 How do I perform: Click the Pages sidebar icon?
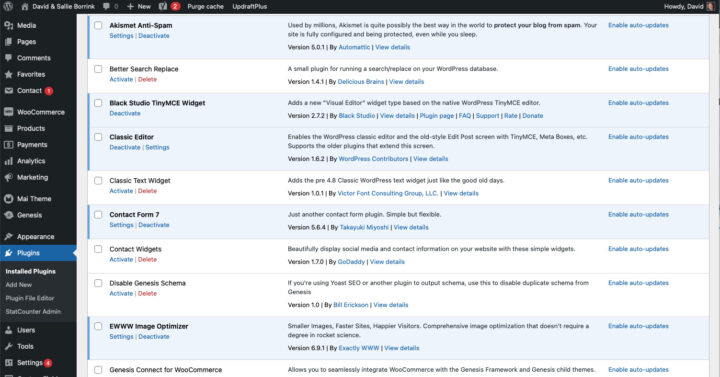pyautogui.click(x=8, y=42)
